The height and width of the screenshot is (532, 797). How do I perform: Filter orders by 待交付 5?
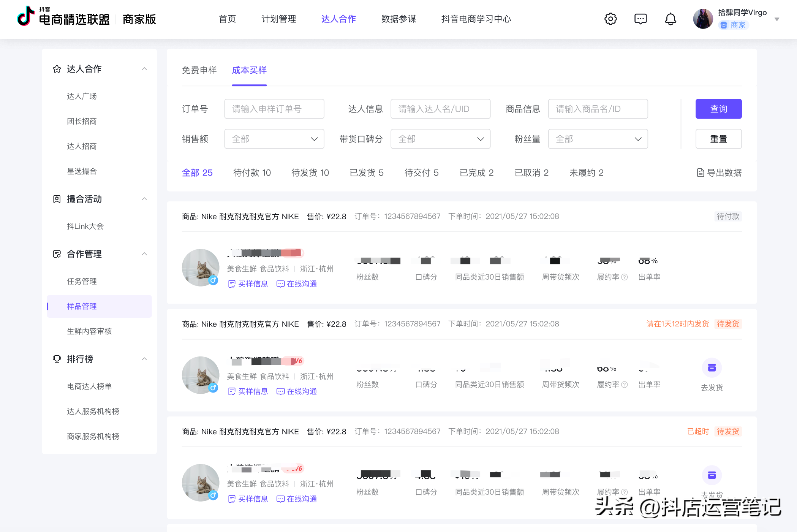pyautogui.click(x=422, y=173)
